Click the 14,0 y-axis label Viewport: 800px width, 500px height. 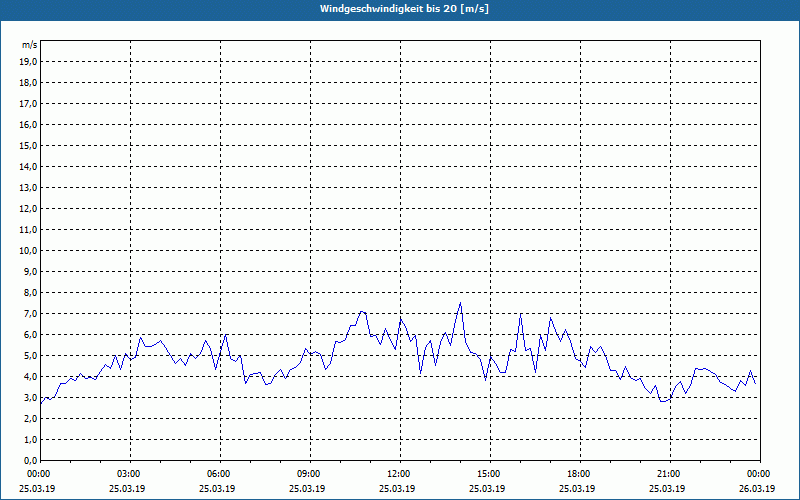[28, 166]
